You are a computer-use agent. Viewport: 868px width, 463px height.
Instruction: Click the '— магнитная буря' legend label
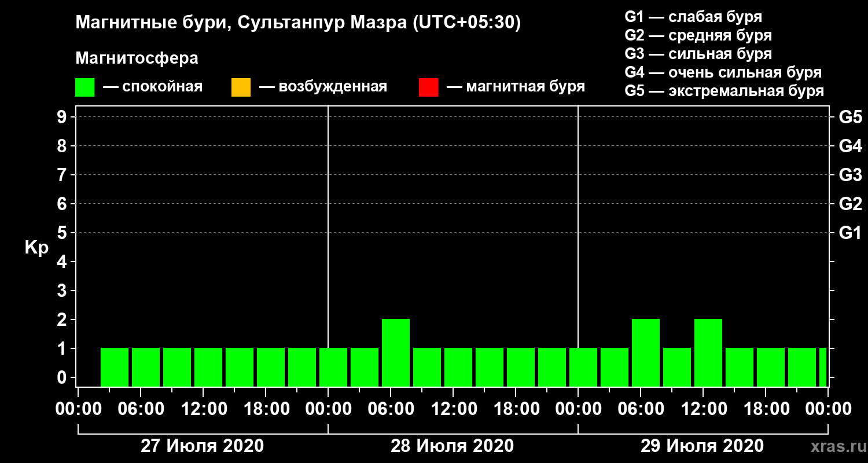pos(516,87)
